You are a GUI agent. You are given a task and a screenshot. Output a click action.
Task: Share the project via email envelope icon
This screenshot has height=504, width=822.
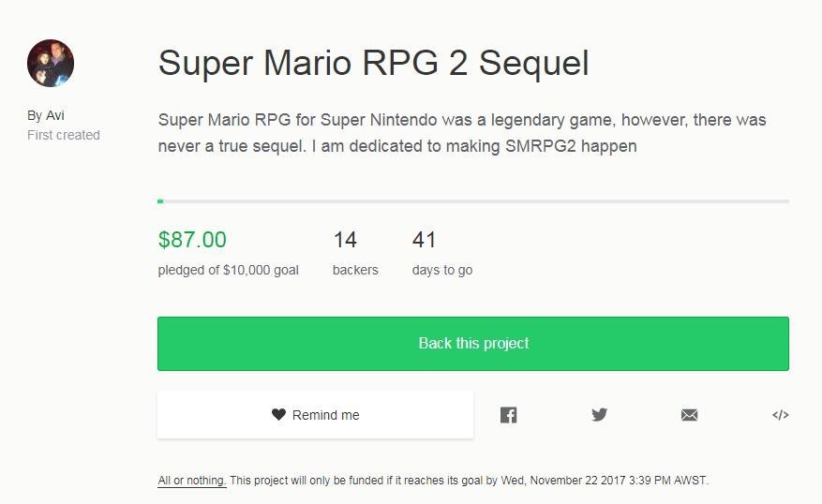point(690,415)
